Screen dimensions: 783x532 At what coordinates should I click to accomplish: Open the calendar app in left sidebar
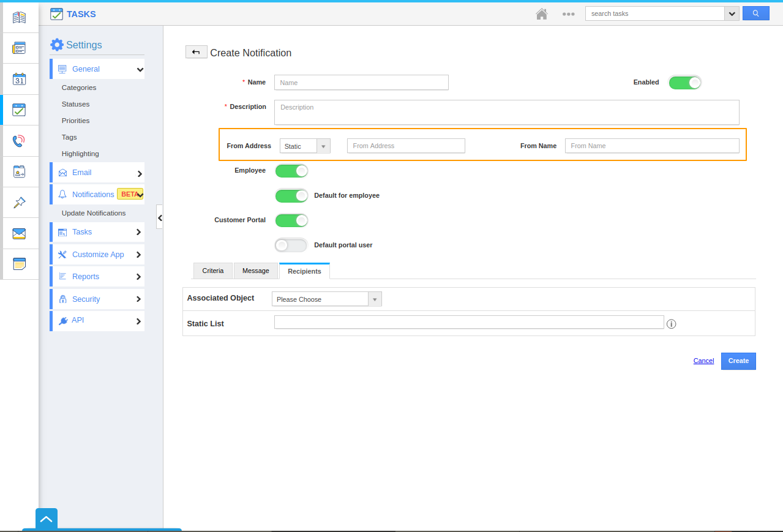(20, 79)
